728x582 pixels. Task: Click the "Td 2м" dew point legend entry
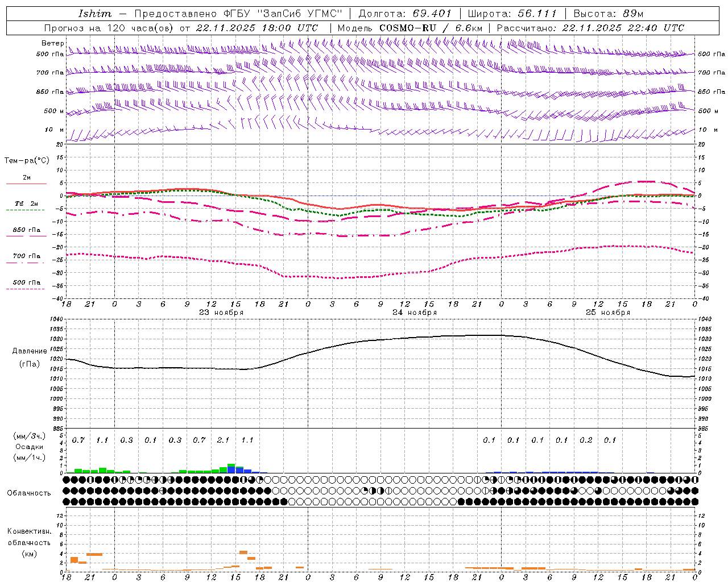27,203
